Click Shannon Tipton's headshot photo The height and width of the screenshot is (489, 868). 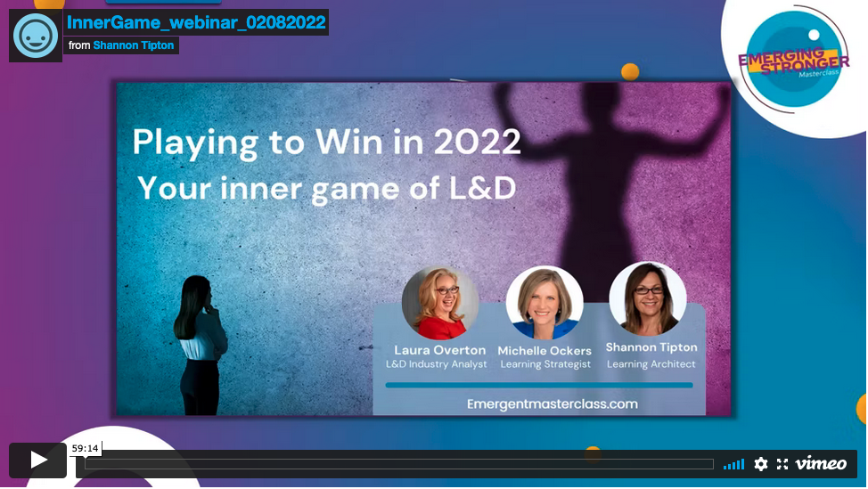click(648, 299)
